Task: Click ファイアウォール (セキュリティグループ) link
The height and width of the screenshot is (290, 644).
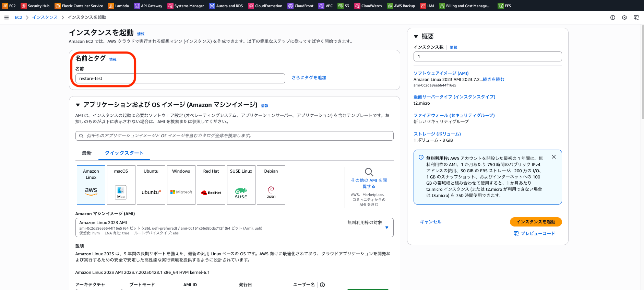Action: click(454, 116)
